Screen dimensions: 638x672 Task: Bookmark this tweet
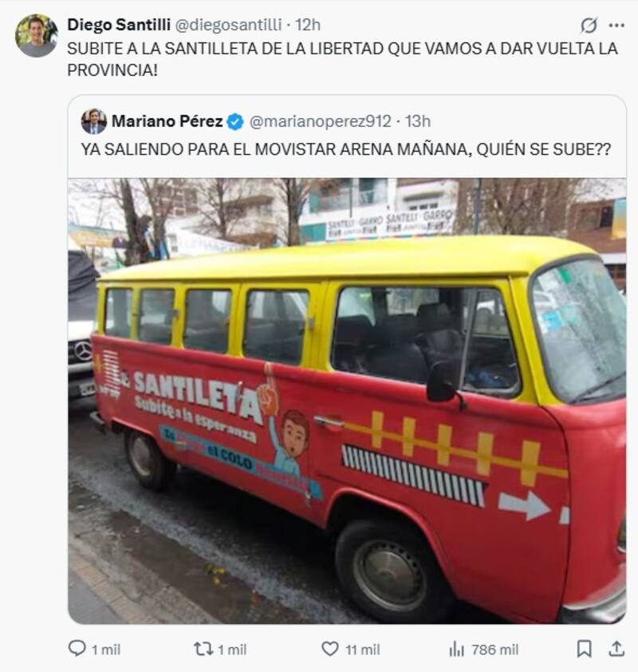(584, 649)
